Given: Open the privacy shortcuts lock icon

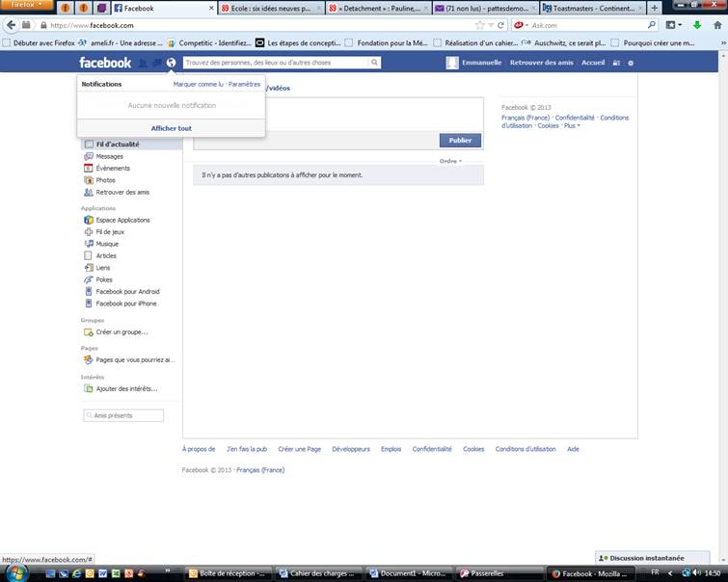Looking at the screenshot, I should click(616, 63).
